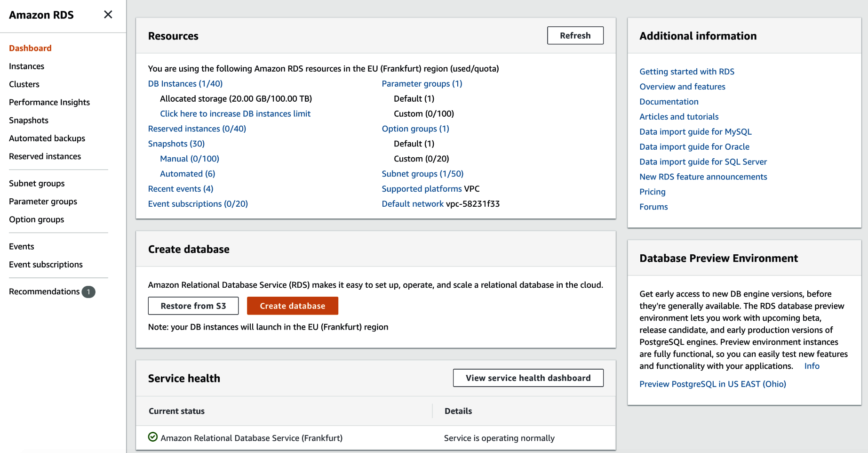This screenshot has width=868, height=453.
Task: Open the Forums link
Action: [653, 207]
